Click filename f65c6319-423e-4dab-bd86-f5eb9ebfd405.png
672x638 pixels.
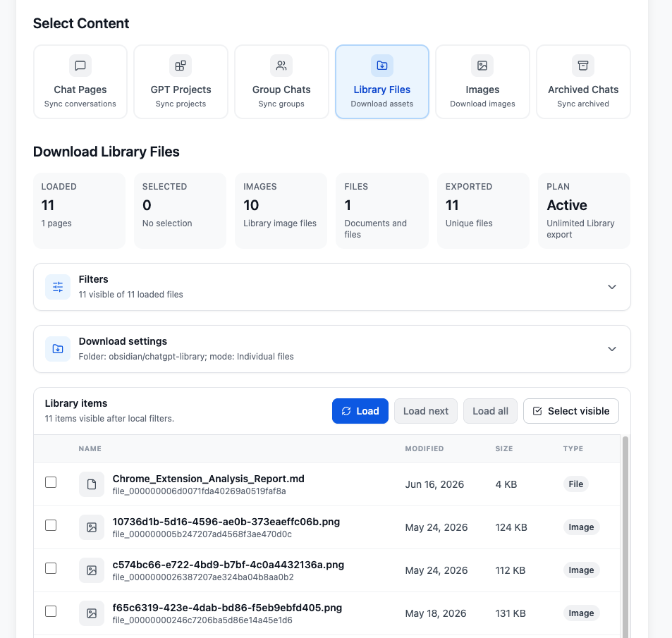click(x=227, y=608)
